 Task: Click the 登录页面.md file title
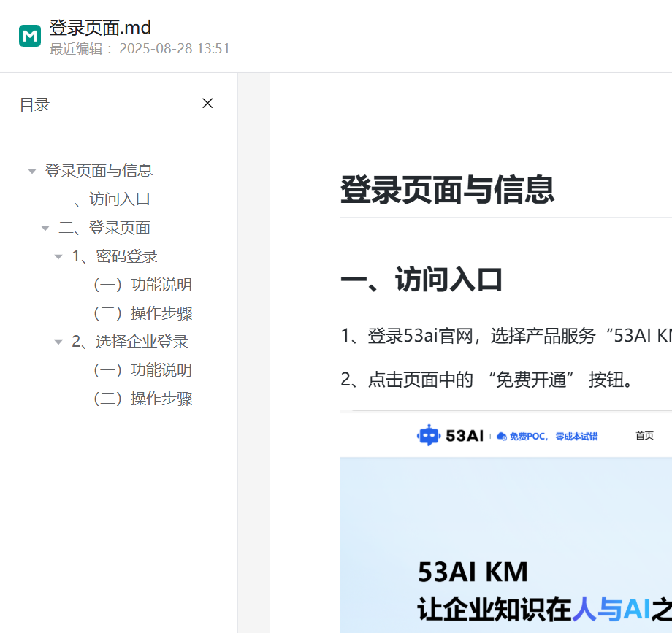coord(100,28)
